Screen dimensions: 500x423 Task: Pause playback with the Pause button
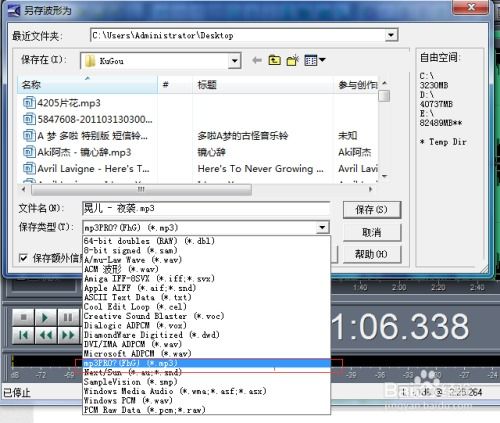point(68,317)
